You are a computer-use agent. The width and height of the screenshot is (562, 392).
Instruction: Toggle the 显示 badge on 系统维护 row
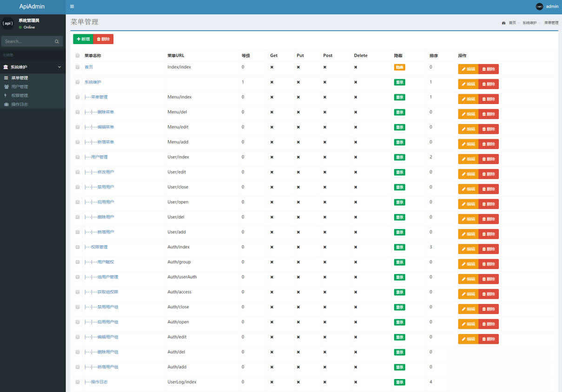click(399, 82)
